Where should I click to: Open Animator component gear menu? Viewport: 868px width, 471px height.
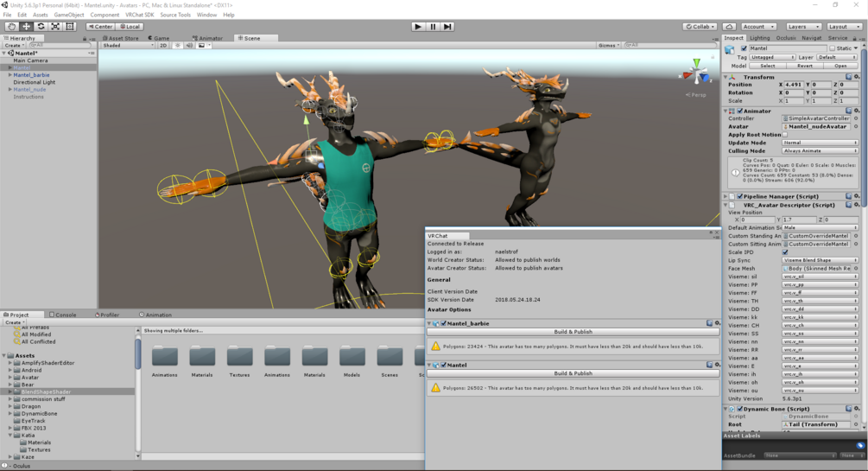(x=857, y=111)
